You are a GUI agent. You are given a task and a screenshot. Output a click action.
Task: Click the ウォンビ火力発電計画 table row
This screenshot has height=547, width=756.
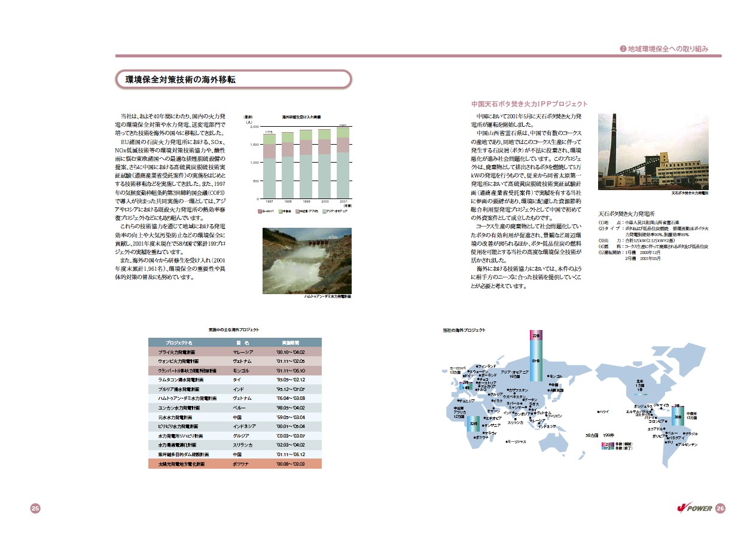(x=235, y=362)
